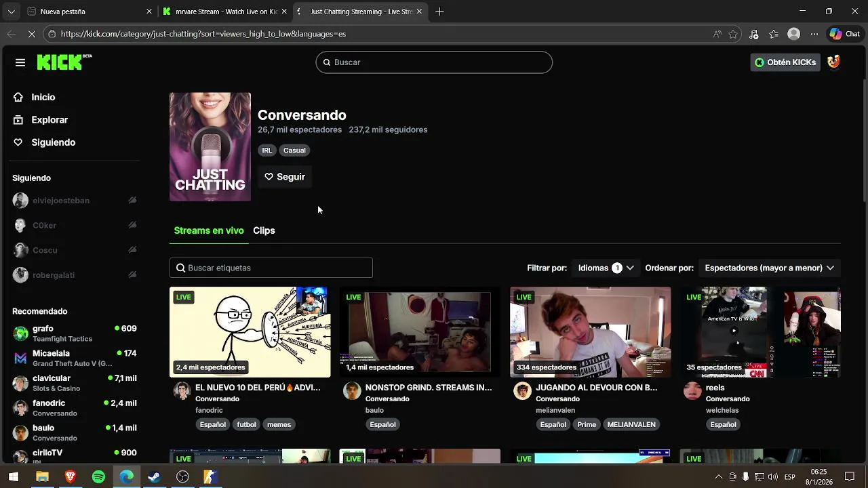Select the futbol tag on fanodric stream
The width and height of the screenshot is (868, 488).
[x=246, y=424]
